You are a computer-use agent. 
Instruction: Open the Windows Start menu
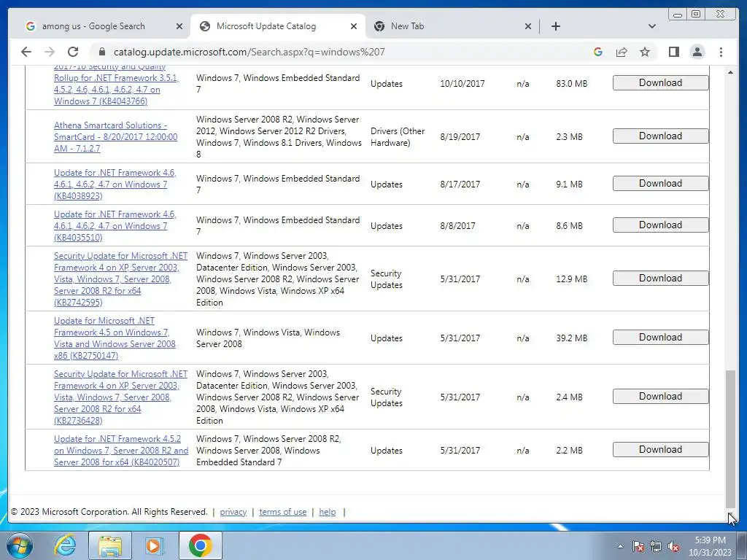tap(19, 545)
